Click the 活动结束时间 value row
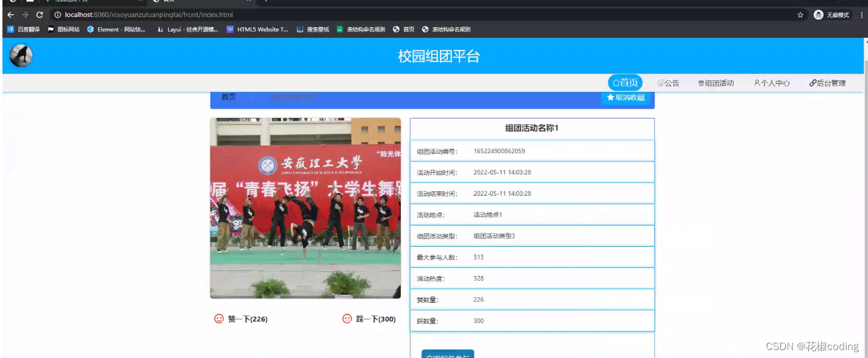 click(532, 193)
